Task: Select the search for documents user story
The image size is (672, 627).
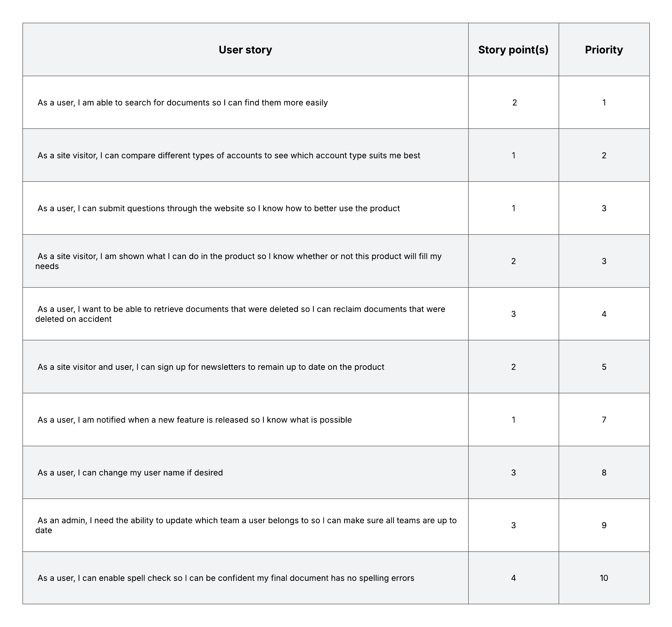Action: coord(183,103)
